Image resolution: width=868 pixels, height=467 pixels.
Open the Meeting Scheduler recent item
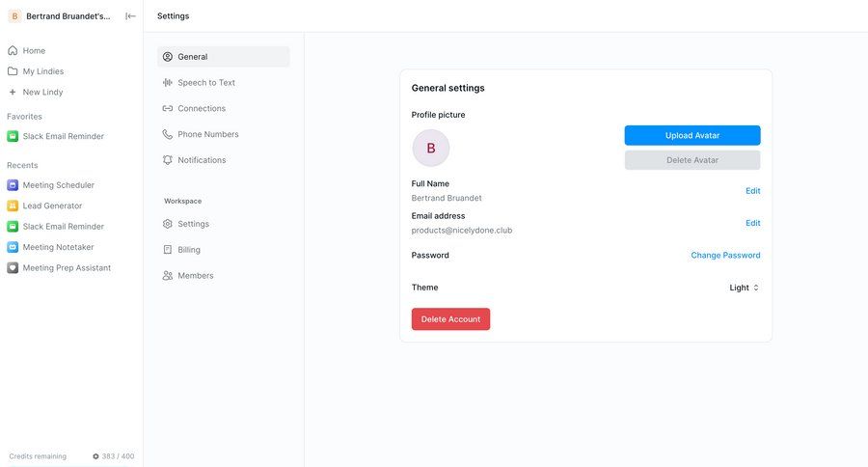tap(58, 185)
